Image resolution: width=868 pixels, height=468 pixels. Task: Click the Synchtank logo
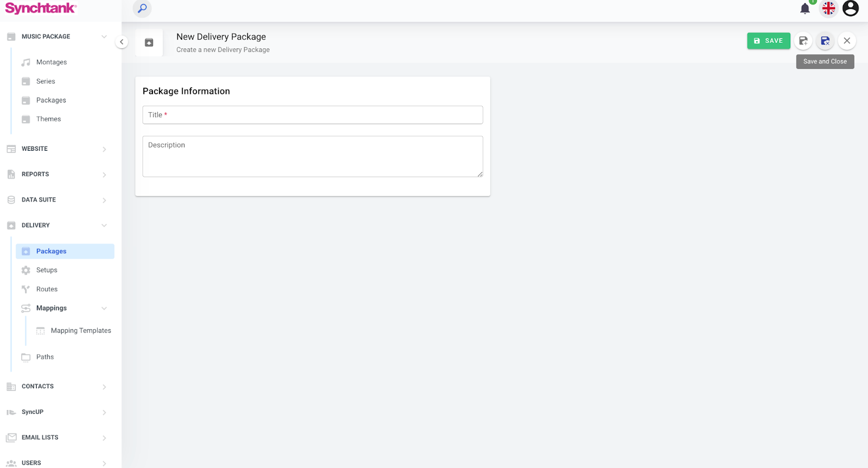(x=41, y=8)
